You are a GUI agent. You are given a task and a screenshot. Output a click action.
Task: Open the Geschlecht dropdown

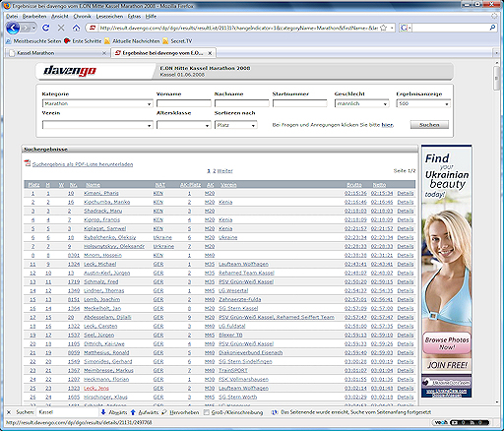361,103
